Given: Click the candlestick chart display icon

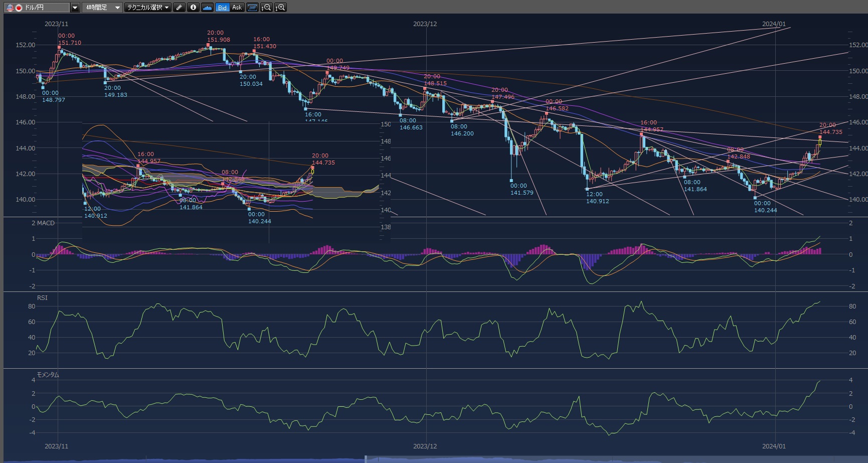Looking at the screenshot, I should [252, 8].
